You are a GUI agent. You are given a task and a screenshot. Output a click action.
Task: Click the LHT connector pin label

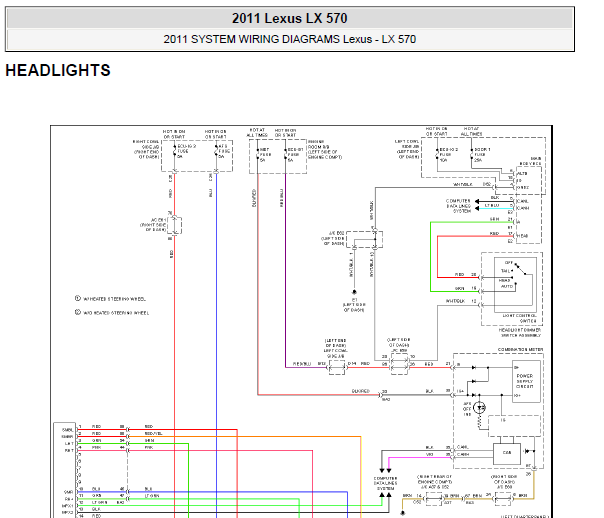click(69, 444)
